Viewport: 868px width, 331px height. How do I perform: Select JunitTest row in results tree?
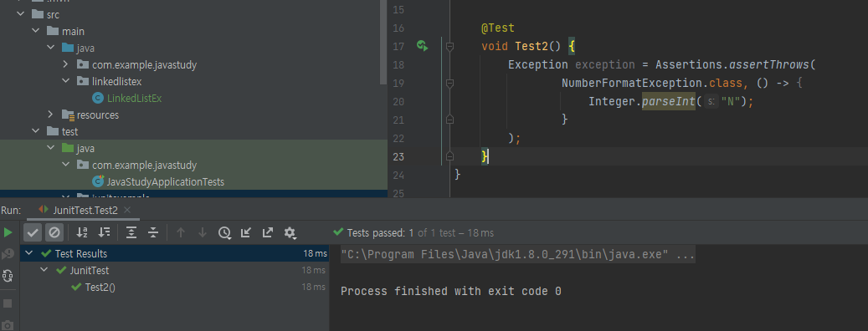click(x=175, y=270)
